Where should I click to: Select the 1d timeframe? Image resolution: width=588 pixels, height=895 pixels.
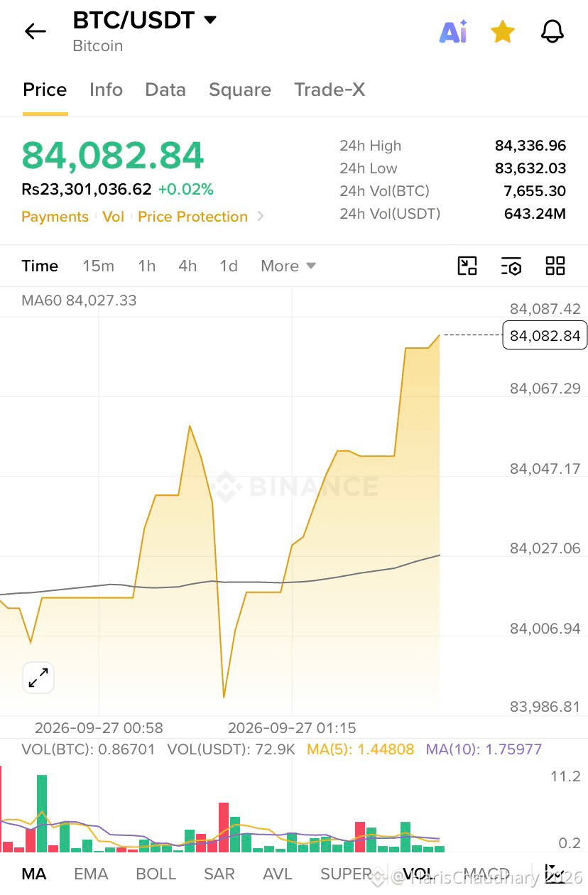coord(229,266)
